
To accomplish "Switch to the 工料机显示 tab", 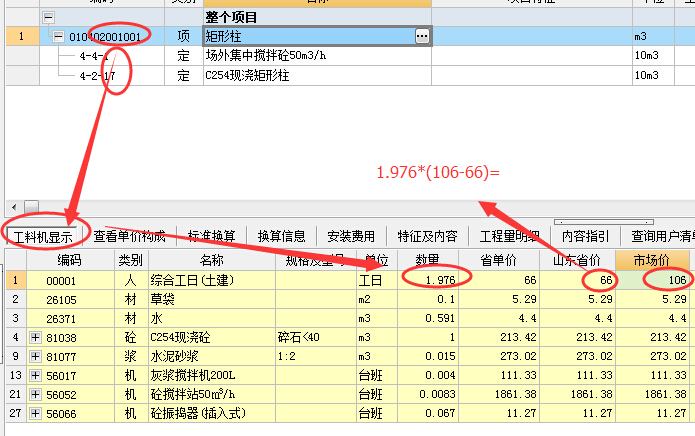I will [43, 237].
